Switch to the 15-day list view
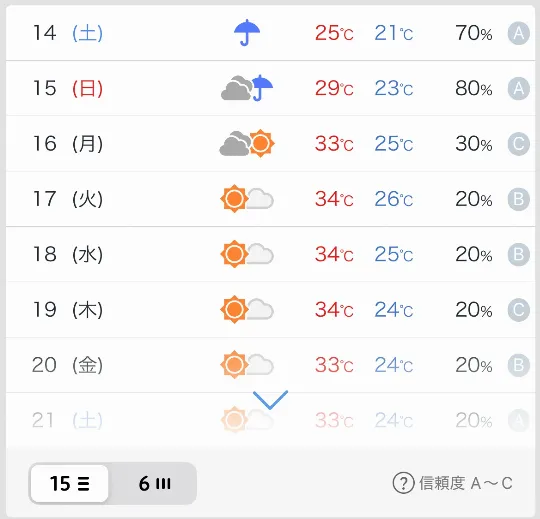Screen dimensions: 540x519 (70, 483)
